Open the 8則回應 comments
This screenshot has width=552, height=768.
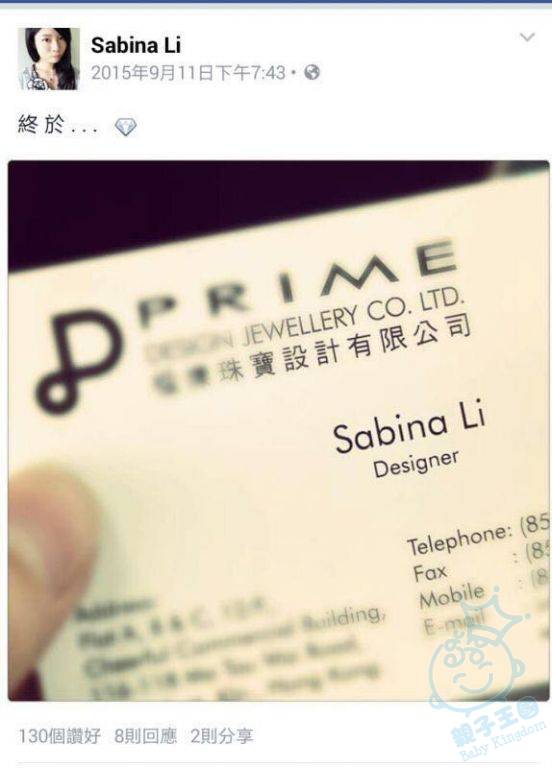coord(145,736)
